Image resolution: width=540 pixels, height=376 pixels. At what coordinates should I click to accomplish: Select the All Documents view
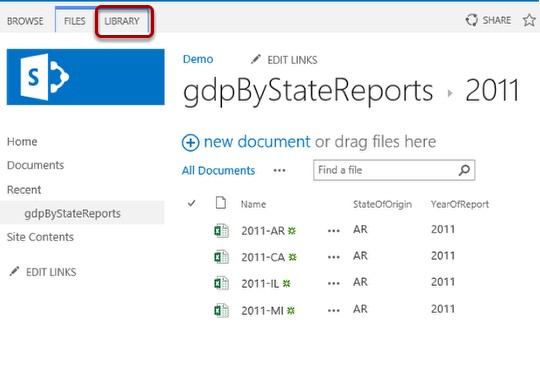tap(218, 170)
